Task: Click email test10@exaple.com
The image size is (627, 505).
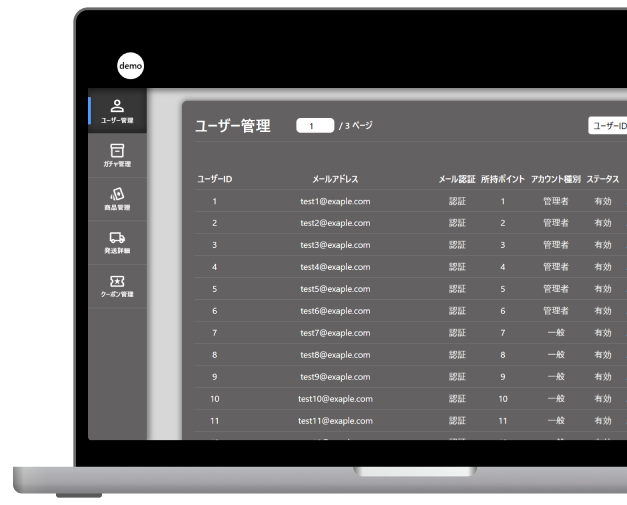Action: click(335, 399)
